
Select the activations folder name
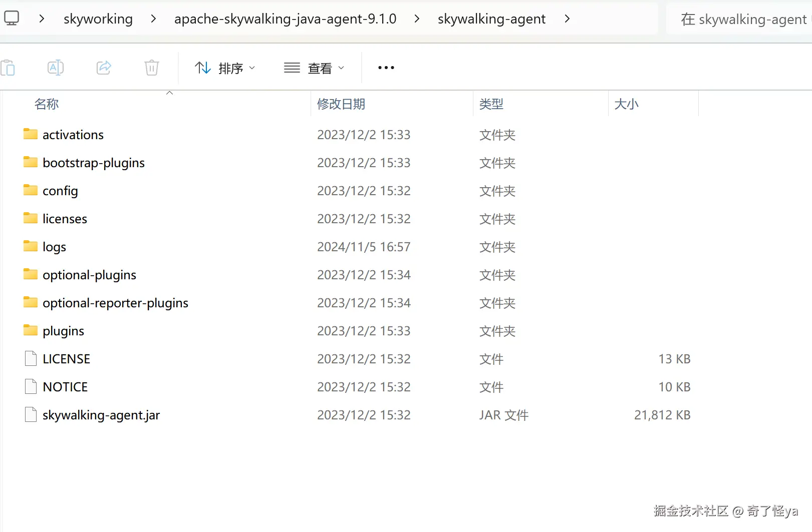(73, 135)
